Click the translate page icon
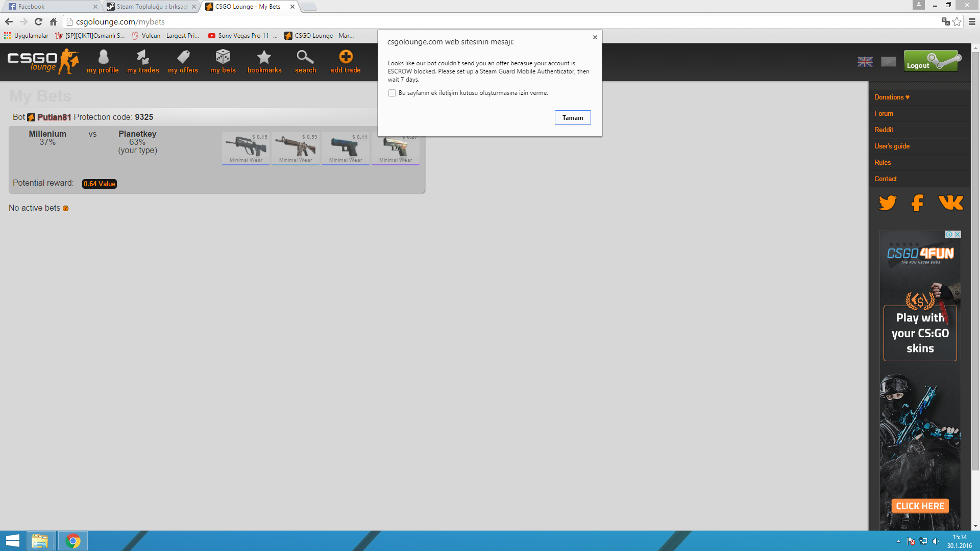Screen dimensions: 980x551 coord(946,21)
